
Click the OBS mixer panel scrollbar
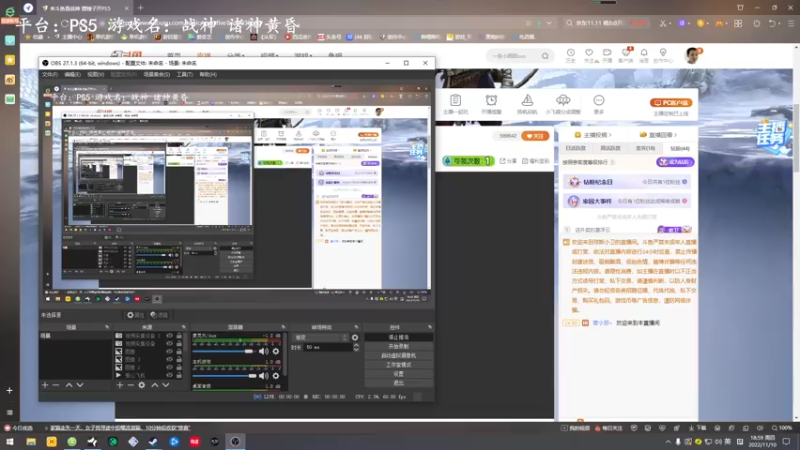point(285,355)
